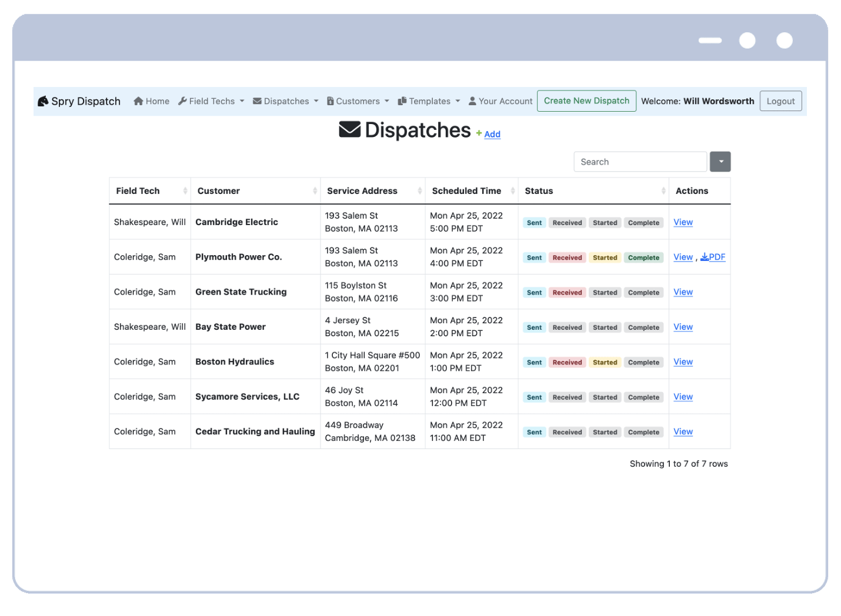Open the Home menu item
The height and width of the screenshot is (616, 841).
[151, 101]
